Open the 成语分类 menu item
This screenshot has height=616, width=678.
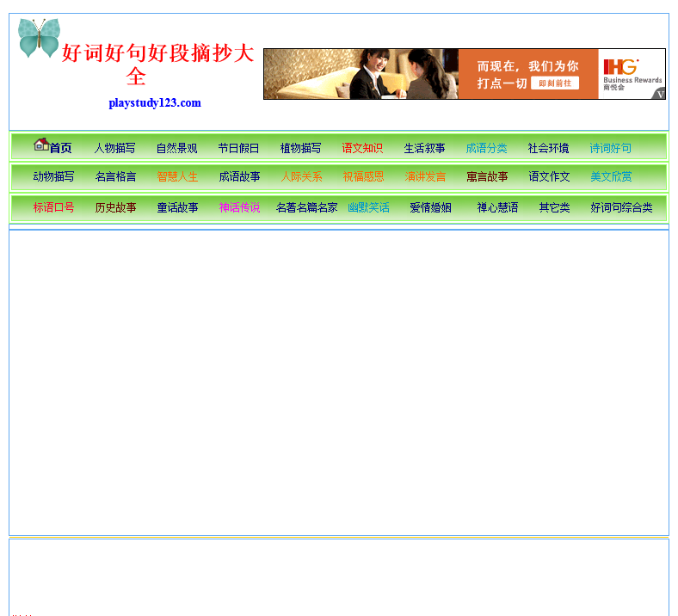486,148
